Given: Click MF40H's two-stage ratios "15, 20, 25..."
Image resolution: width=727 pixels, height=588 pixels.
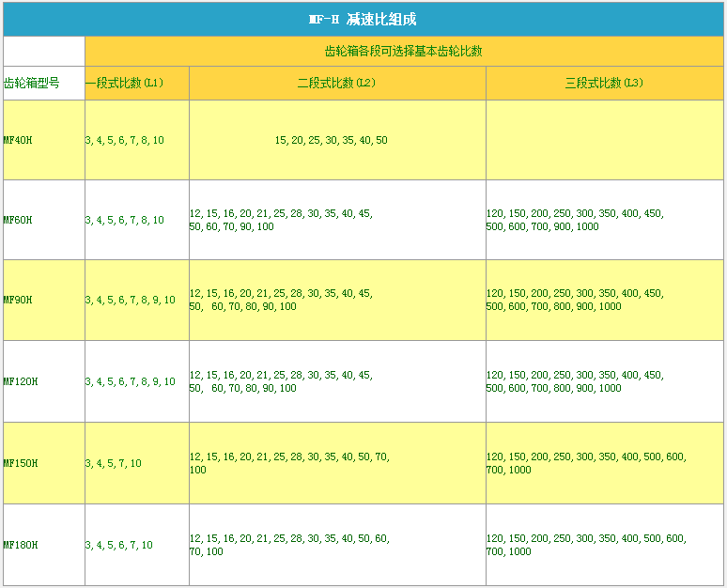Looking at the screenshot, I should (331, 140).
